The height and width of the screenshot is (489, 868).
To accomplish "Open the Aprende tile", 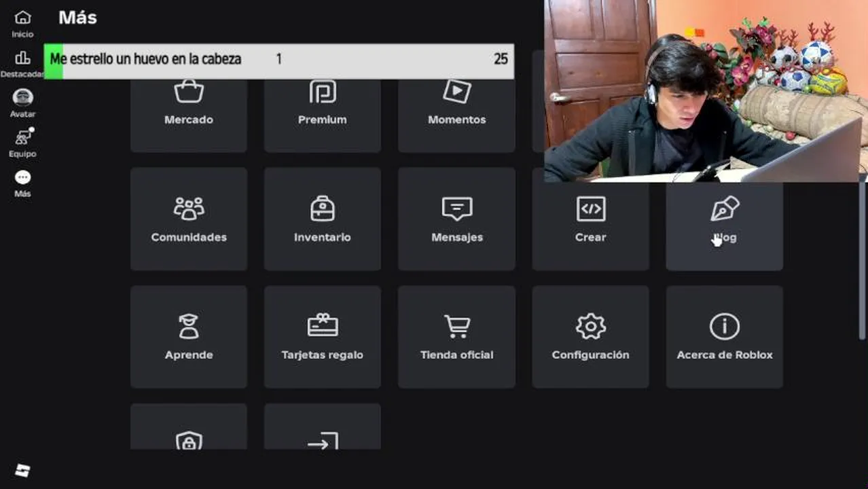I will [188, 337].
